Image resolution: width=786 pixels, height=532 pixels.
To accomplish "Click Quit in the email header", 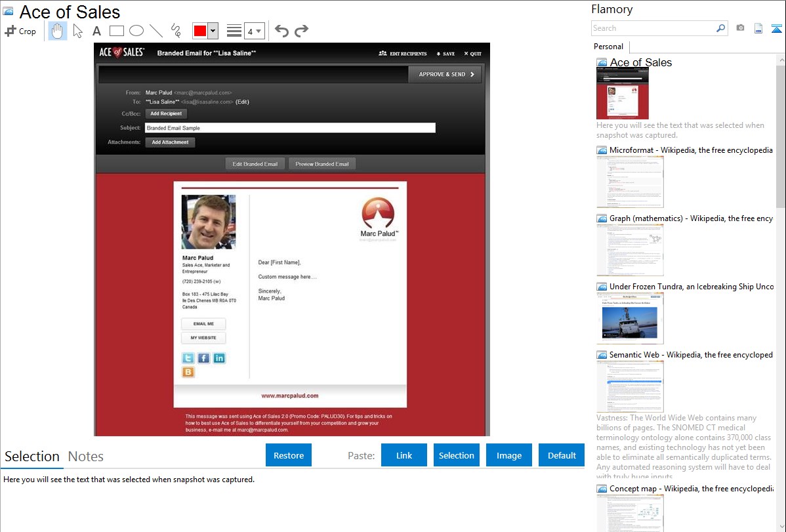I will [472, 54].
